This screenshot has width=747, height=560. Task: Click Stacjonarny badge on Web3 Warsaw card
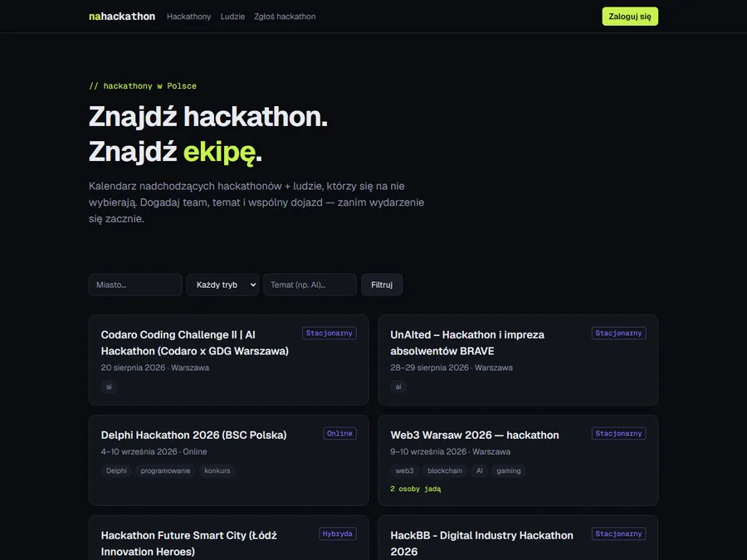(618, 434)
